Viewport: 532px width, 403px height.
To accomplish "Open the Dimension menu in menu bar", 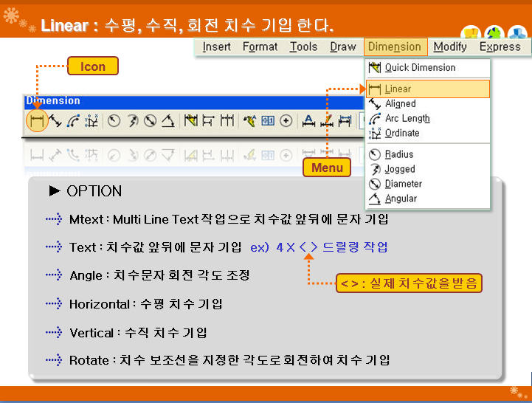I will coord(394,46).
